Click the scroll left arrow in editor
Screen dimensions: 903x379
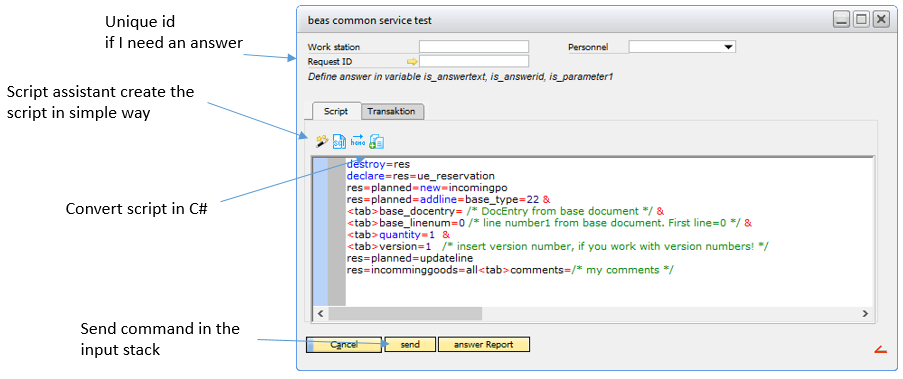(x=320, y=313)
